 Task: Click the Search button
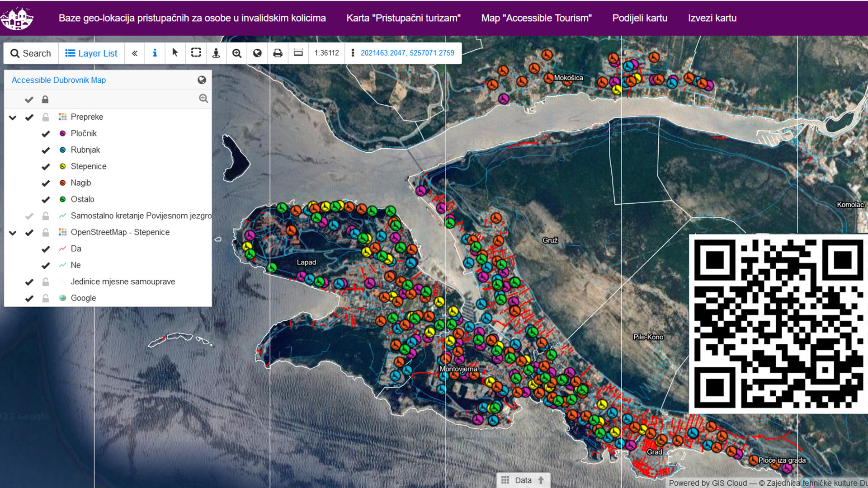click(31, 53)
